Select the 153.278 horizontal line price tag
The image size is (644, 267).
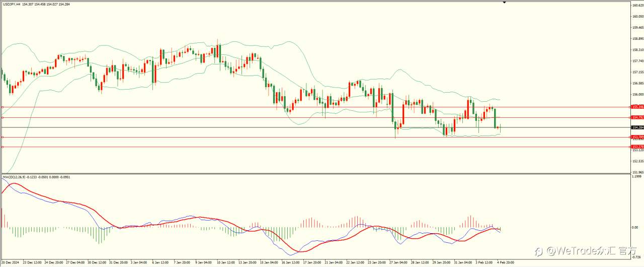tap(637, 147)
